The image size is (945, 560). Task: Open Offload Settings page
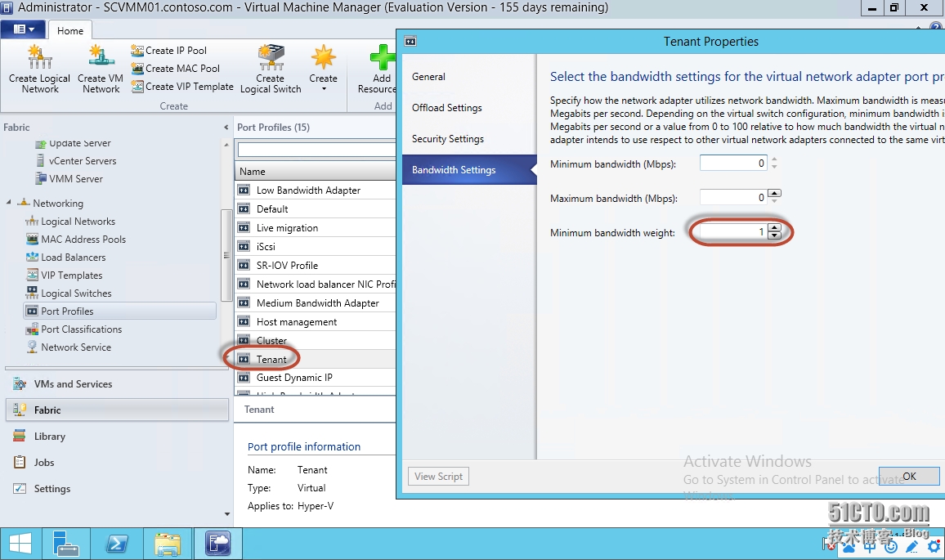469,108
